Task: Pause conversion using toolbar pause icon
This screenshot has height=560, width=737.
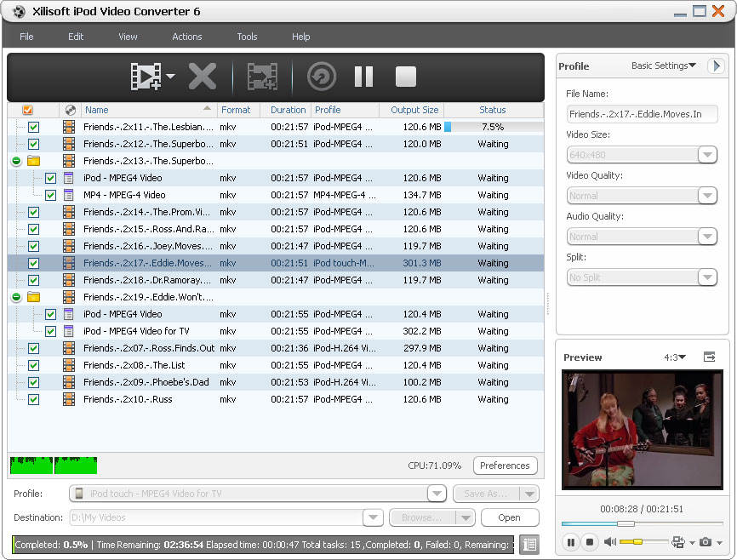Action: (x=363, y=77)
